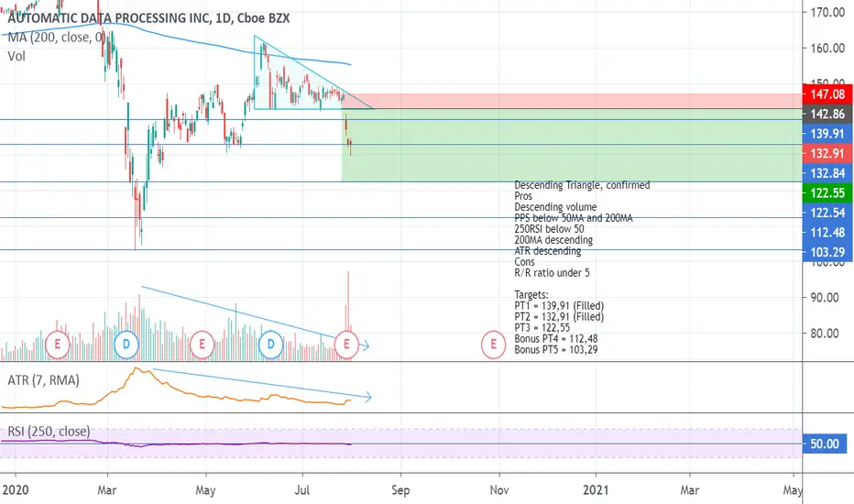Click the blue 132.84 price label
This screenshot has height=504, width=854.
[827, 173]
